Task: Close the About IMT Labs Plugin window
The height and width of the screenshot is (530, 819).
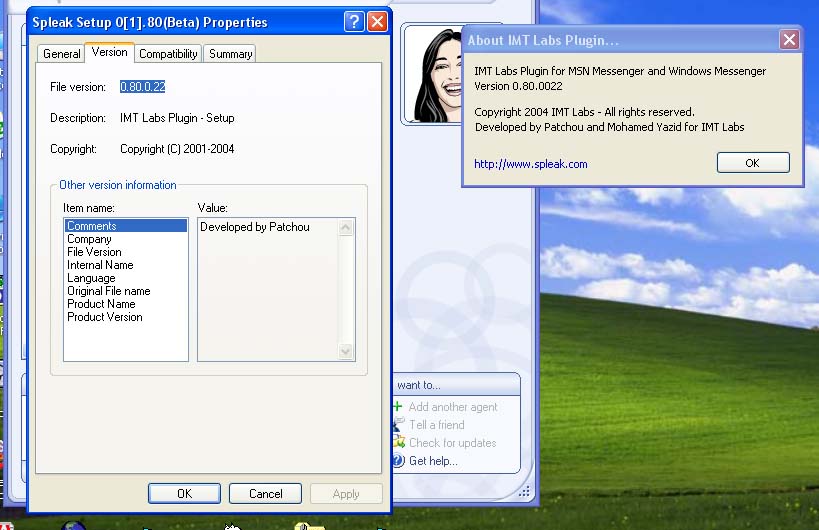Action: pyautogui.click(x=789, y=40)
